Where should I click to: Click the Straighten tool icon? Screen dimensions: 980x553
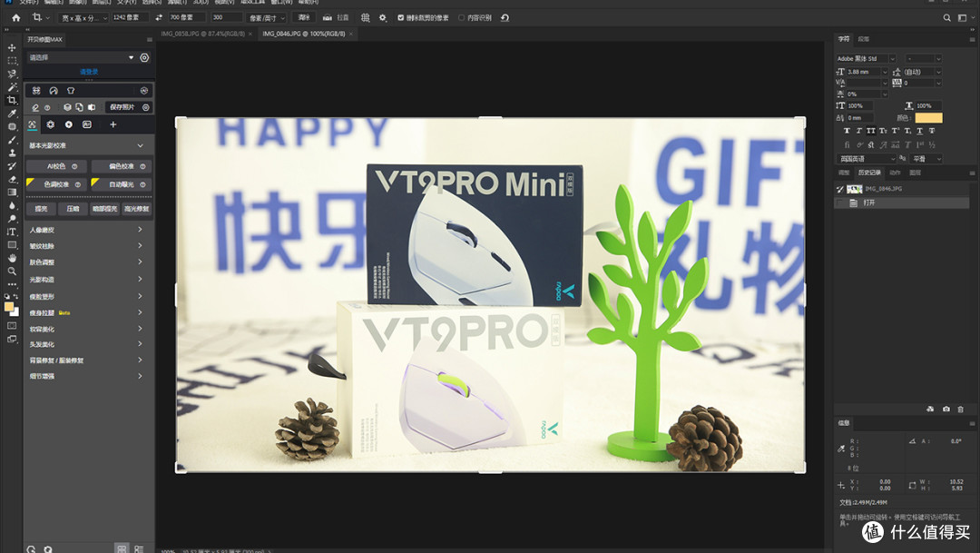[x=327, y=17]
